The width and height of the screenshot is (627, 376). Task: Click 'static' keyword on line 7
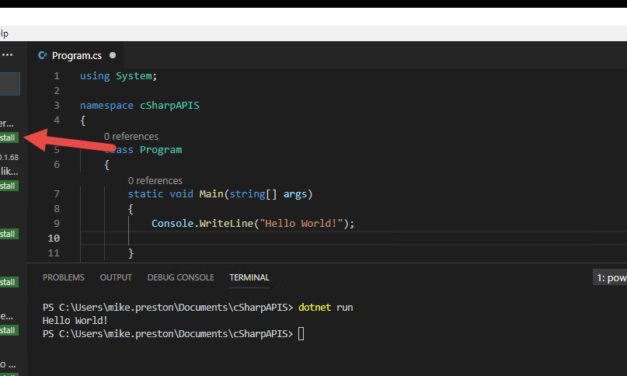[145, 194]
